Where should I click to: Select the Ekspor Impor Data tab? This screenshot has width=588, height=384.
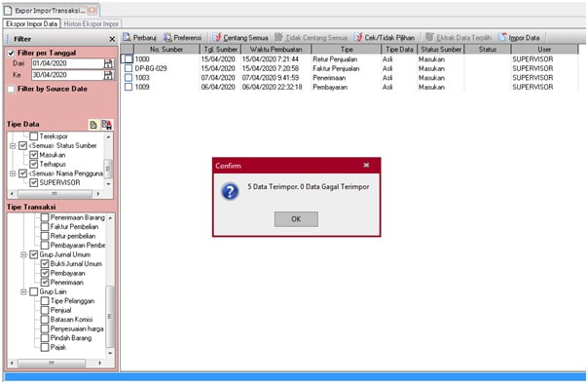coord(31,24)
